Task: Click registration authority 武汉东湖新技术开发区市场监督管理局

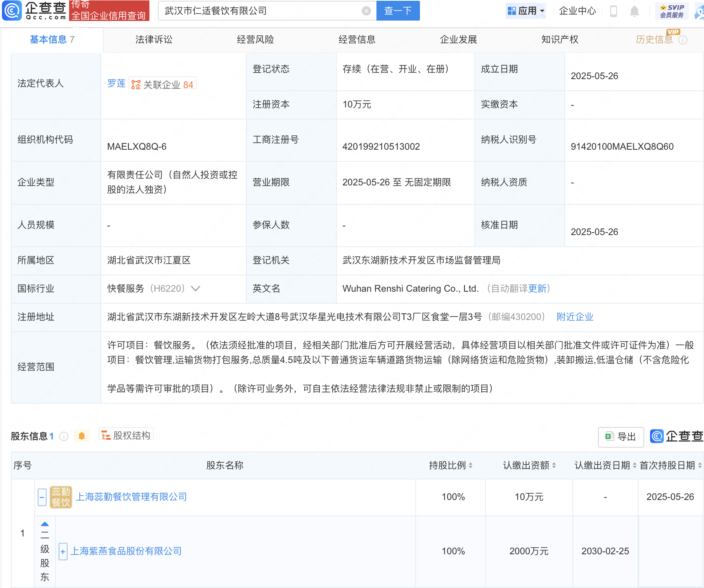Action: [x=421, y=260]
